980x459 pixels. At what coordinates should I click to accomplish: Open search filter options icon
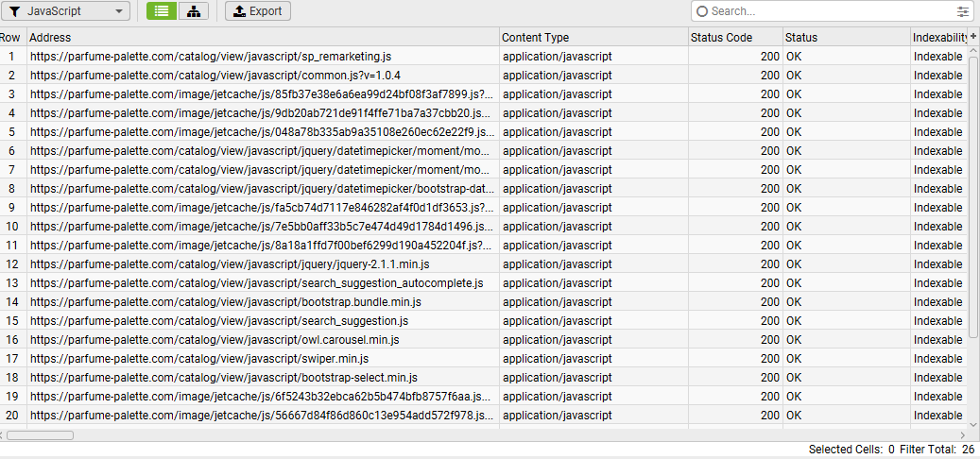pos(962,11)
